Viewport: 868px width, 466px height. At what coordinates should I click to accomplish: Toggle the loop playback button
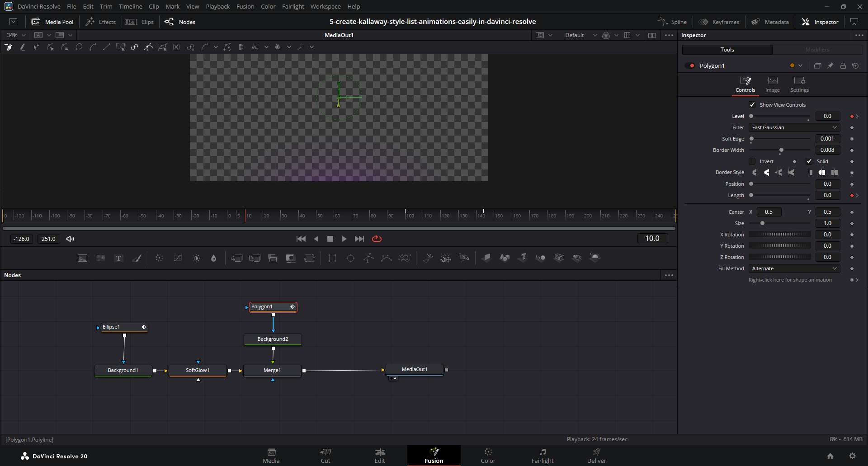pyautogui.click(x=377, y=239)
